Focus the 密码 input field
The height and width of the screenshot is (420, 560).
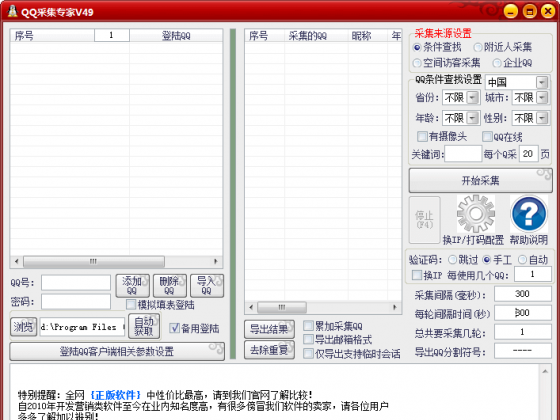[76, 302]
